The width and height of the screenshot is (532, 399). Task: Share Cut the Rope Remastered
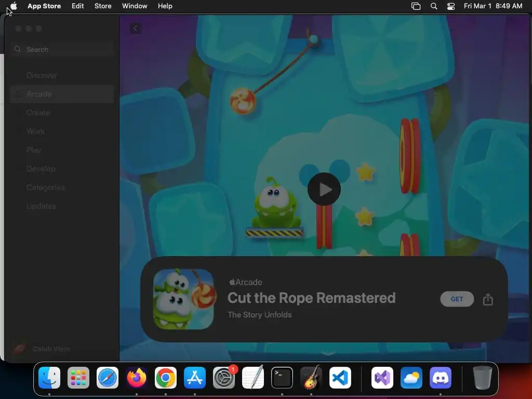click(487, 299)
